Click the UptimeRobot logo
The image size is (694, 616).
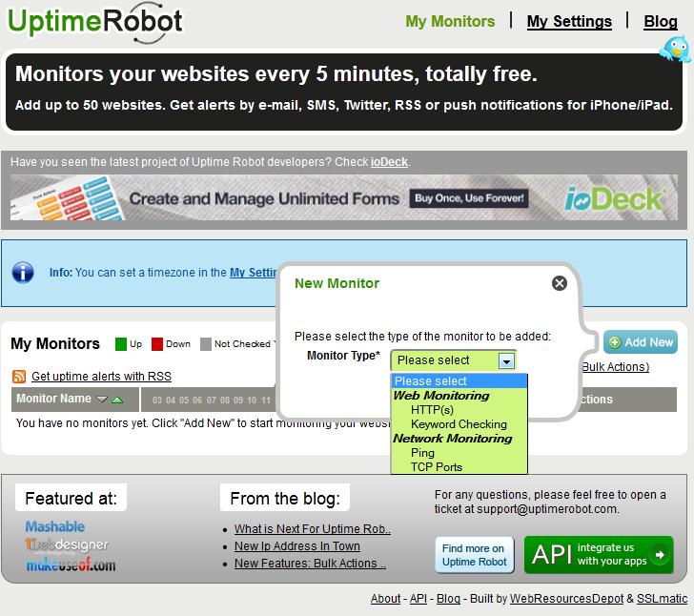tap(95, 23)
